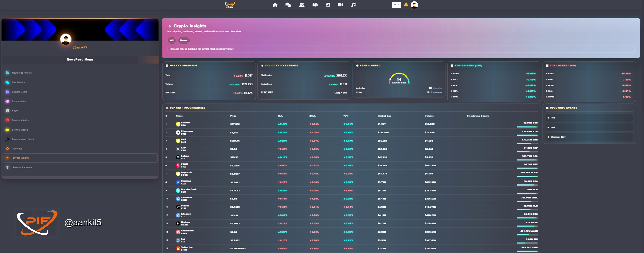The width and height of the screenshot is (644, 253).
Task: Open profile avatar menu in top bar
Action: point(414,5)
